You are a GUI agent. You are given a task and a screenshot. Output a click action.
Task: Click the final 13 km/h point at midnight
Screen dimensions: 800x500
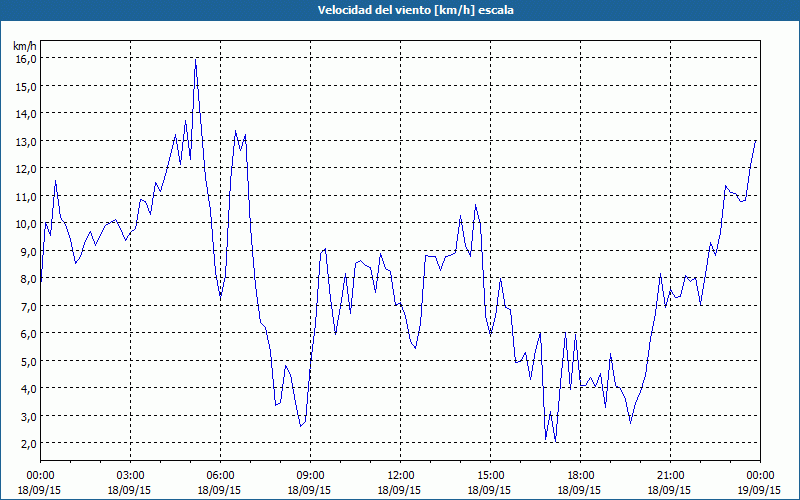[x=756, y=140]
